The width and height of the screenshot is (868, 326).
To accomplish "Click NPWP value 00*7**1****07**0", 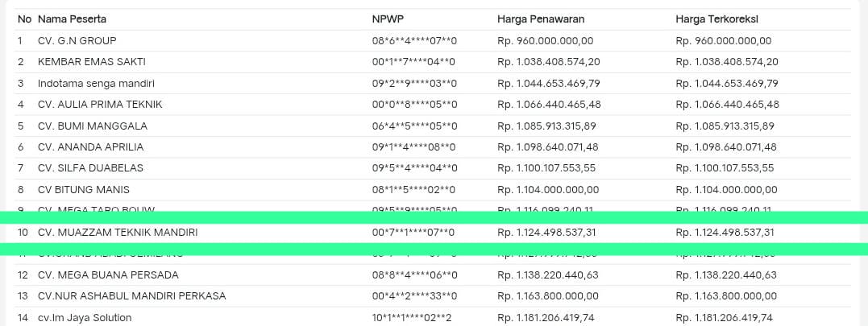I will click(x=413, y=233).
